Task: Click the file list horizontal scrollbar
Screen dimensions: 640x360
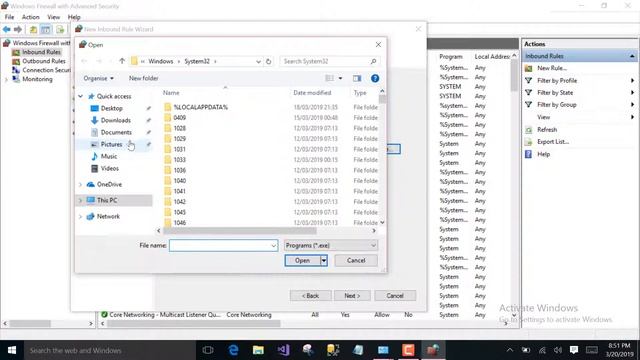Action: click(240, 231)
